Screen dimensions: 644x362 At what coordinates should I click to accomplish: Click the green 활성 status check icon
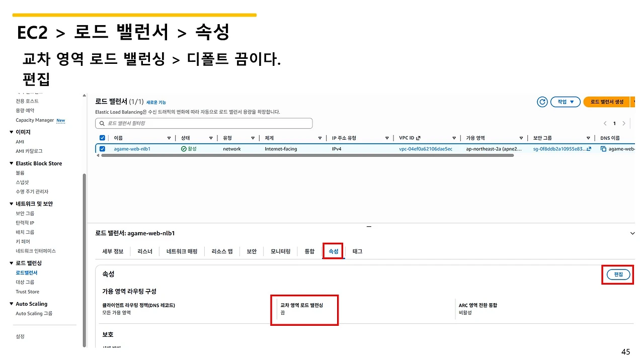183,148
